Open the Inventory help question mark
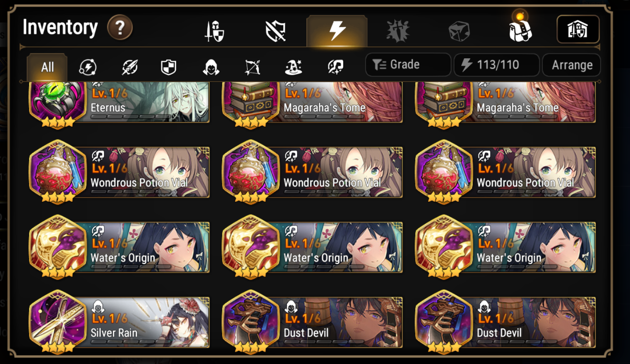 tap(120, 27)
